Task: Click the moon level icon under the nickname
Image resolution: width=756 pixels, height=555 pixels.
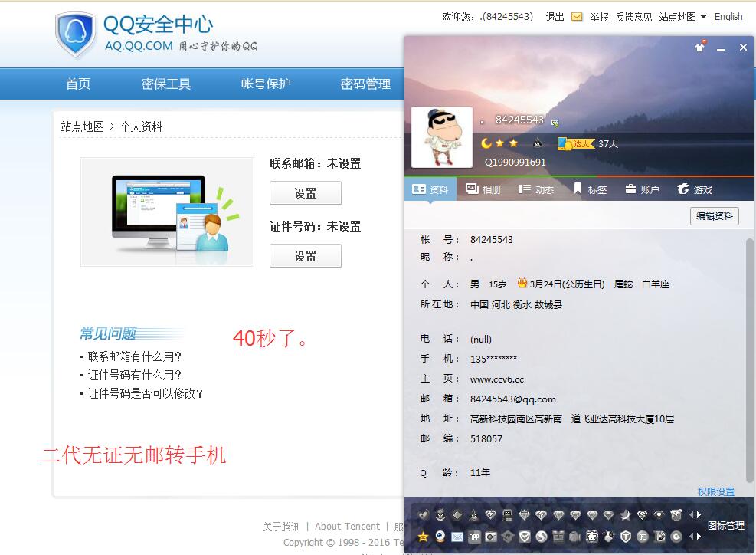Action: [x=486, y=143]
